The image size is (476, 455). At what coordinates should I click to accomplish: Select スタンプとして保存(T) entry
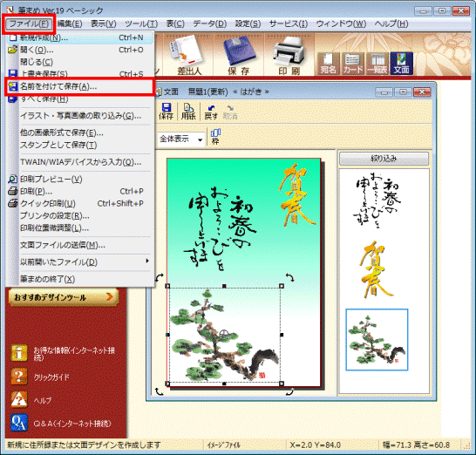coord(80,145)
